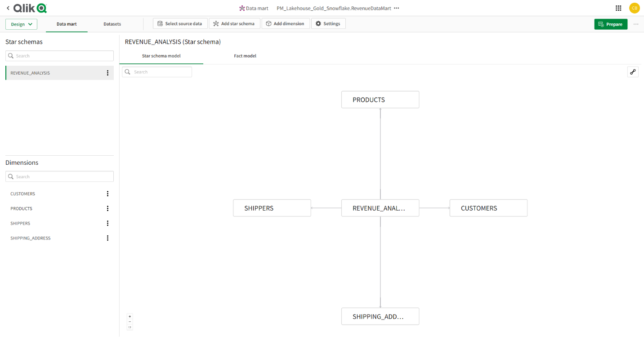Open the Add dimension tool
Viewport: 644px width, 338px height.
point(285,23)
